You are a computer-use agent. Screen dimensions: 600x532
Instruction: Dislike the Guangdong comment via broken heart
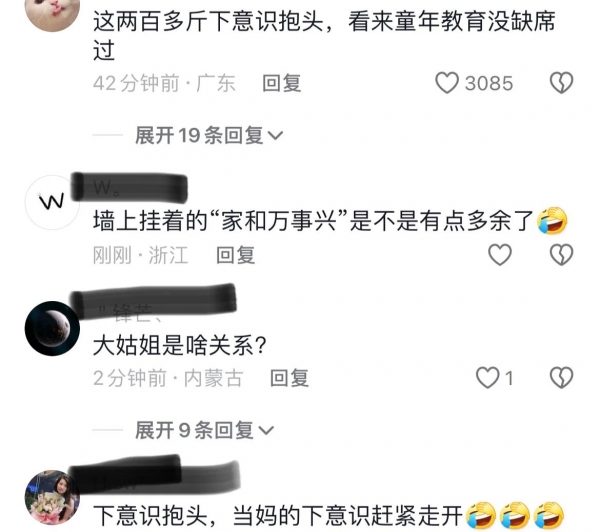[561, 83]
